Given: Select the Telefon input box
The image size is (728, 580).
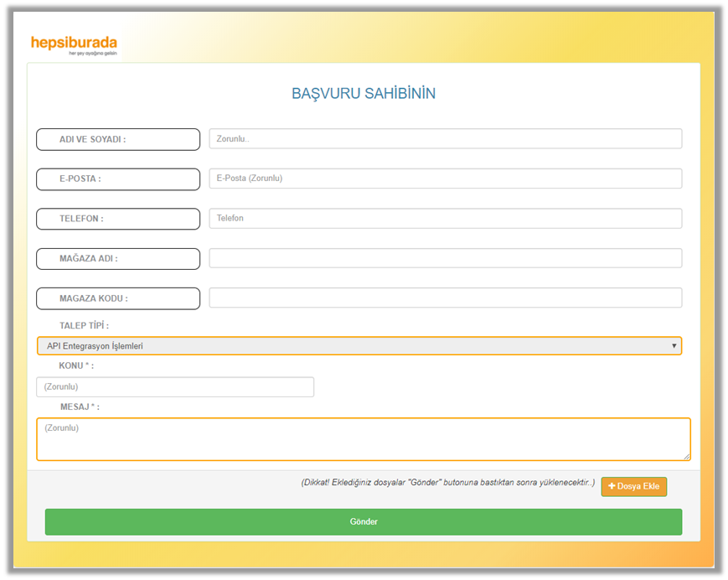Looking at the screenshot, I should (x=445, y=219).
